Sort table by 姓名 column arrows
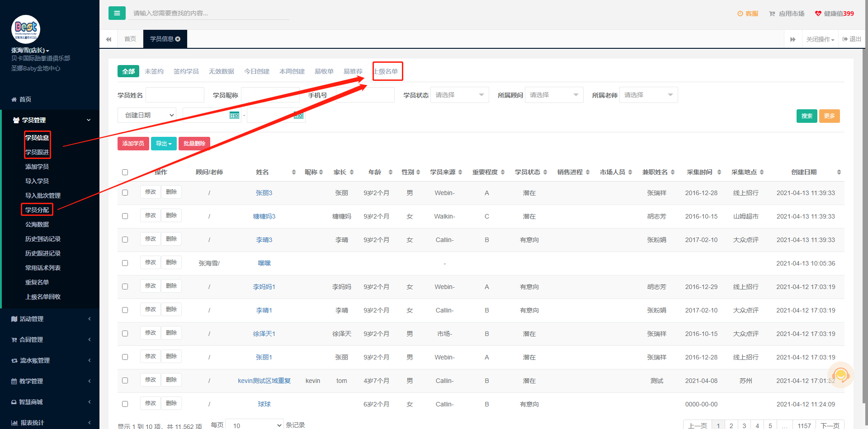The image size is (868, 429). coord(294,172)
